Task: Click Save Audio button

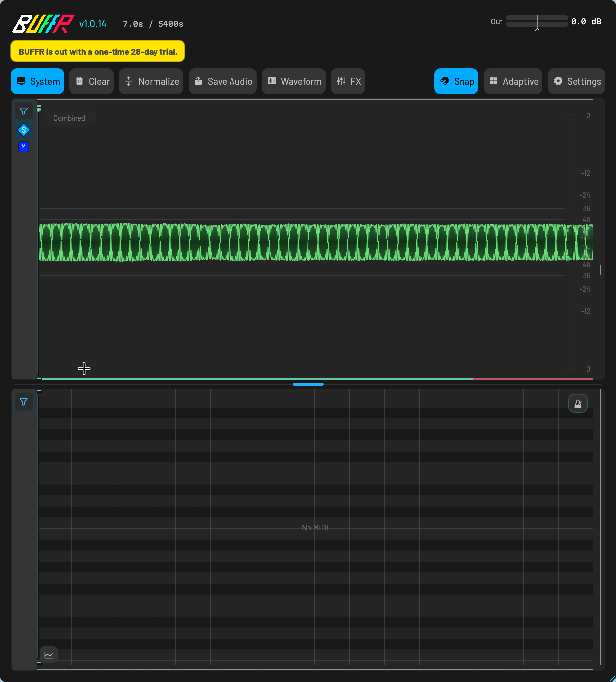Action: (x=223, y=81)
